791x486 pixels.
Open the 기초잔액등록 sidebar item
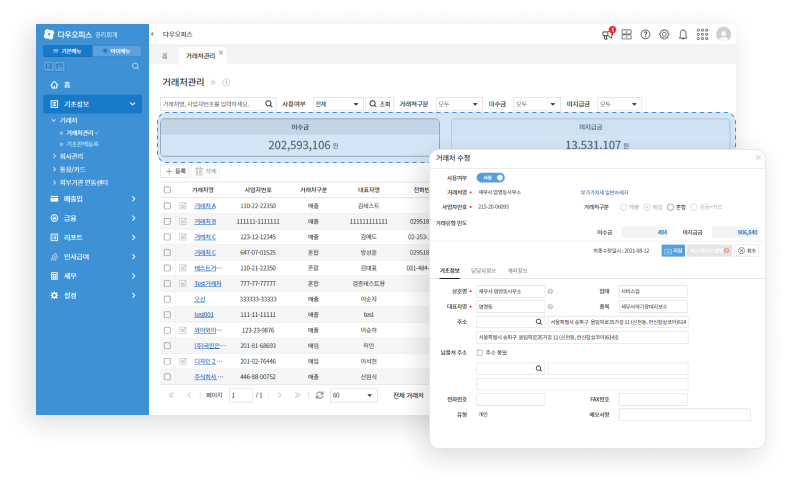click(x=82, y=144)
